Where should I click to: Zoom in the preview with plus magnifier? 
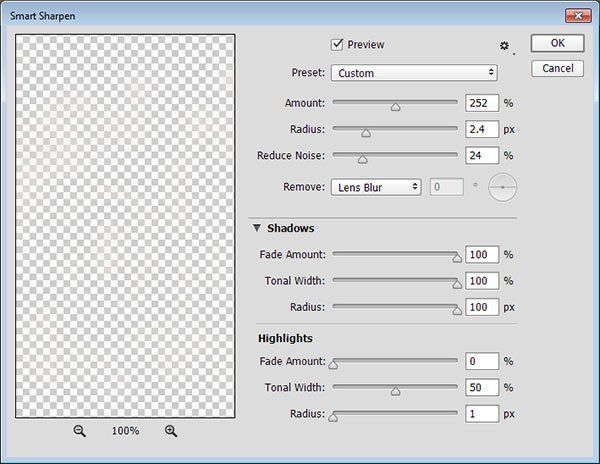tap(171, 431)
